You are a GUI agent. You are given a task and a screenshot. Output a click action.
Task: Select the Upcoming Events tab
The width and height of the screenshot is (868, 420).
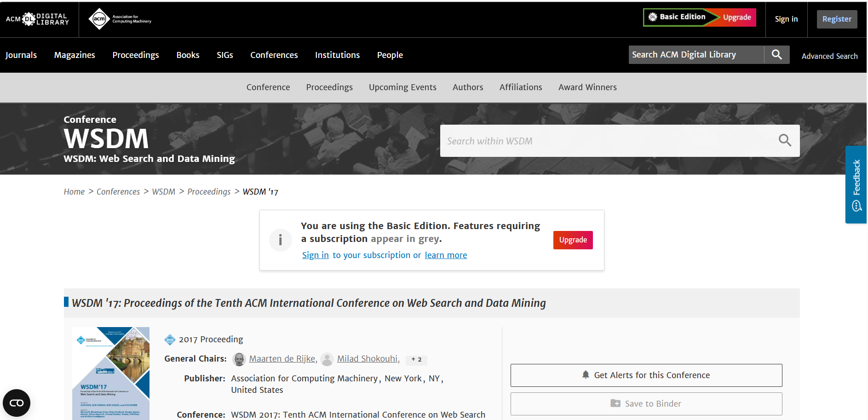[402, 87]
